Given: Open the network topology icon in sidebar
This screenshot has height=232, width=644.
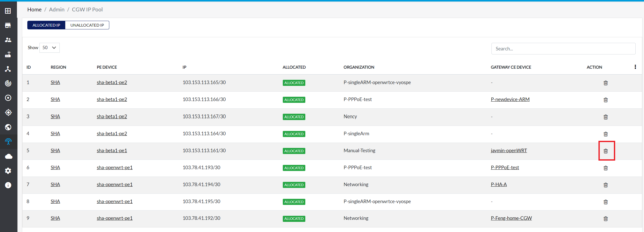Looking at the screenshot, I should 8,69.
